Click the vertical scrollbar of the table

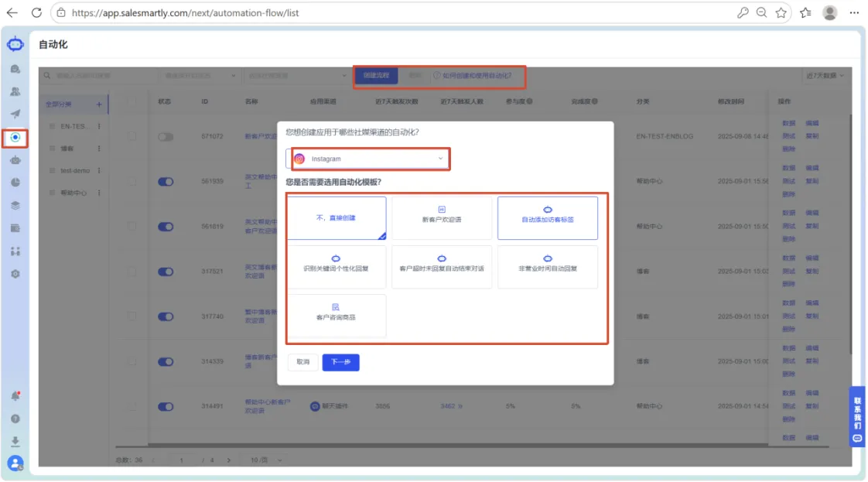click(x=851, y=234)
